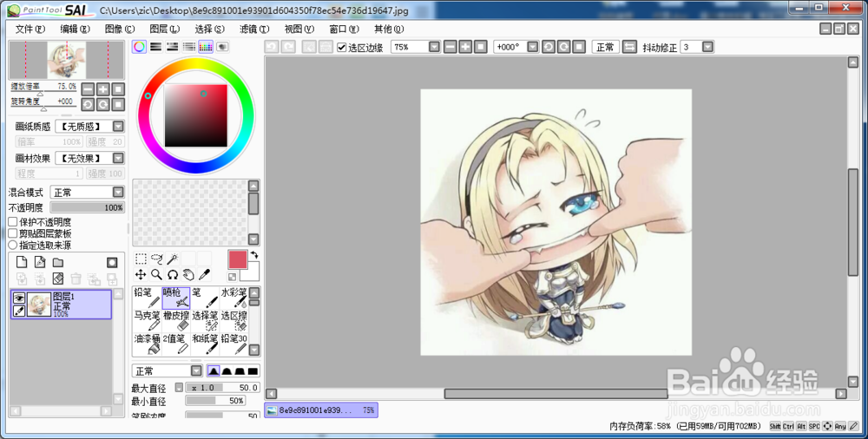
Task: Switch to the 8e9c891001e939 document tab
Action: point(321,410)
